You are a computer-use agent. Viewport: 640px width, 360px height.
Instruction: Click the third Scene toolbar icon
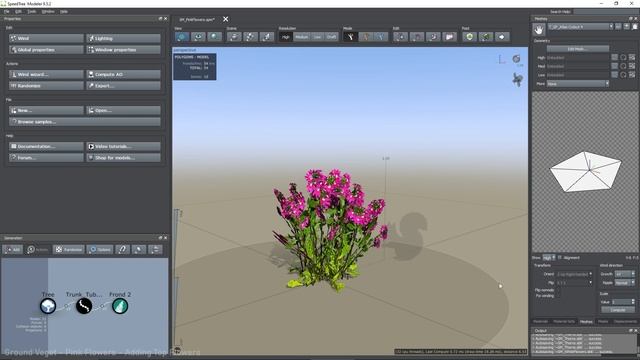tap(267, 37)
